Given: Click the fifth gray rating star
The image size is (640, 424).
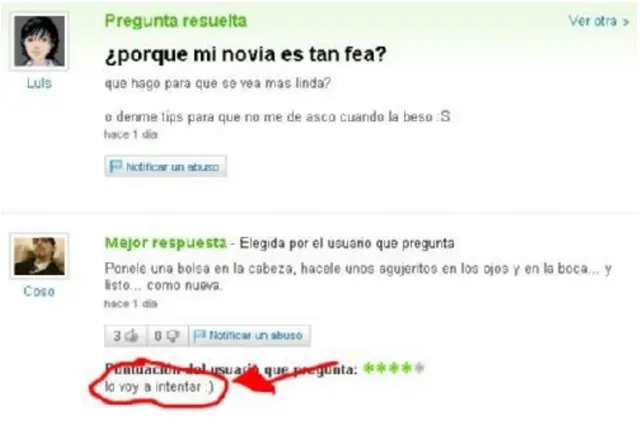Looking at the screenshot, I should (419, 368).
